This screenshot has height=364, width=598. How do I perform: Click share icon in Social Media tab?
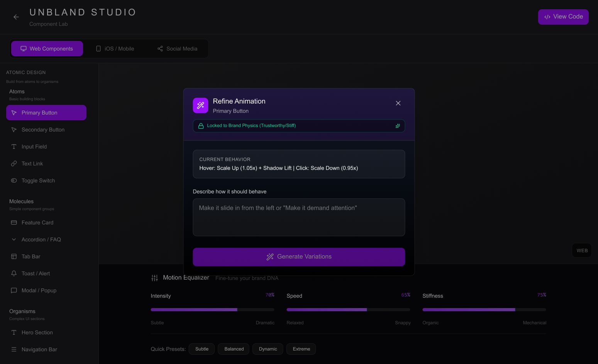[160, 49]
